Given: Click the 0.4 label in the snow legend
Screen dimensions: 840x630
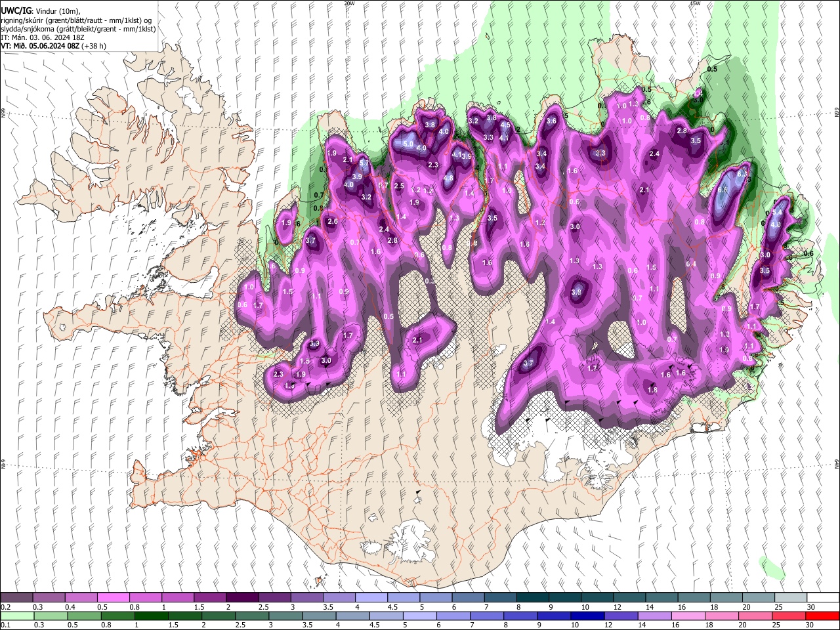Looking at the screenshot, I should (70, 607).
